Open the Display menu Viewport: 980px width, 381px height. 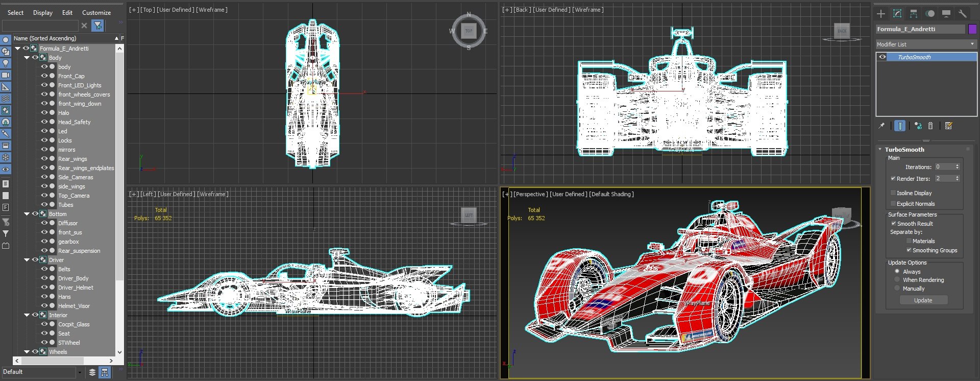43,13
